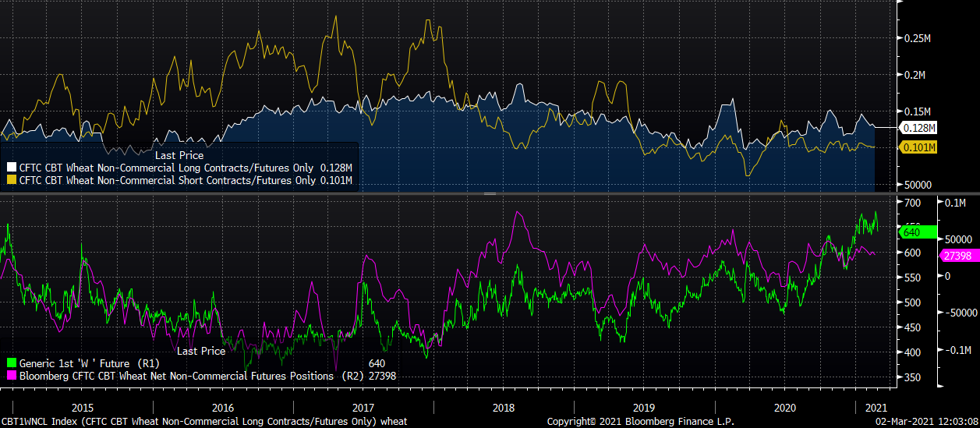
Task: Select the Non-Commercial Long Contracts legend label
Action: (165, 168)
